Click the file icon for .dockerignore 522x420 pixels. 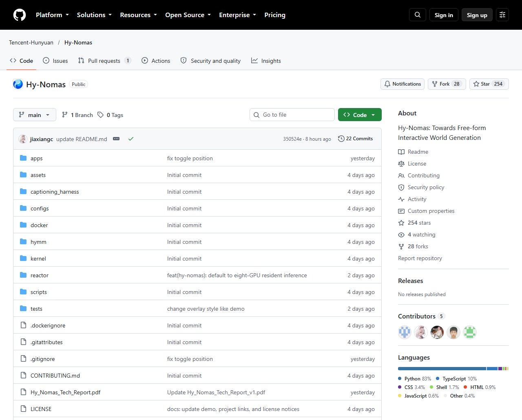tap(23, 325)
